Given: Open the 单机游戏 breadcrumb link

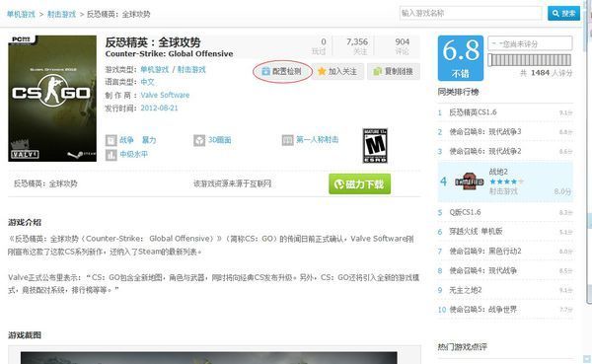Looking at the screenshot, I should pyautogui.click(x=21, y=15).
